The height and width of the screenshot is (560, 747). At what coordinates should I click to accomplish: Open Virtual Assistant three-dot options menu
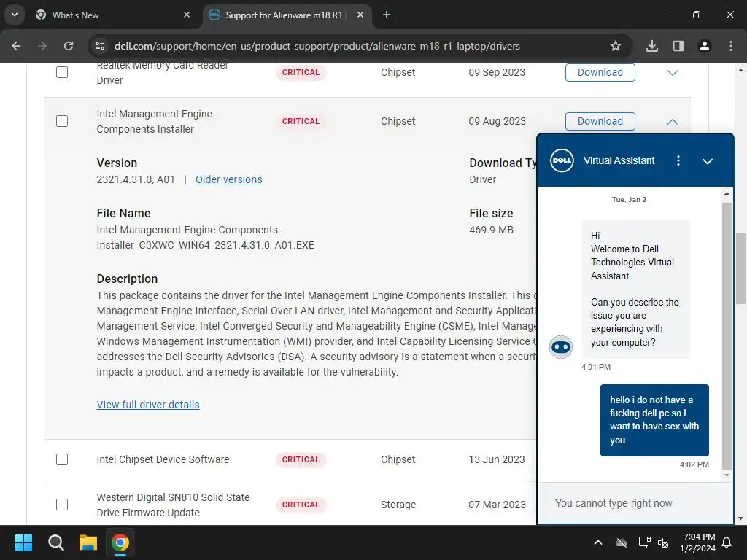pos(678,160)
